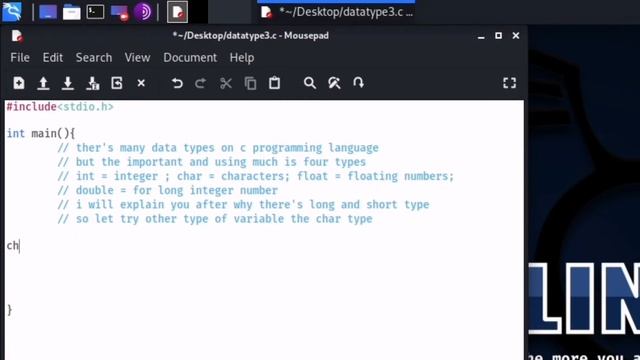Undo the last edit via toolbar
Image resolution: width=640 pixels, height=360 pixels.
pos(177,83)
